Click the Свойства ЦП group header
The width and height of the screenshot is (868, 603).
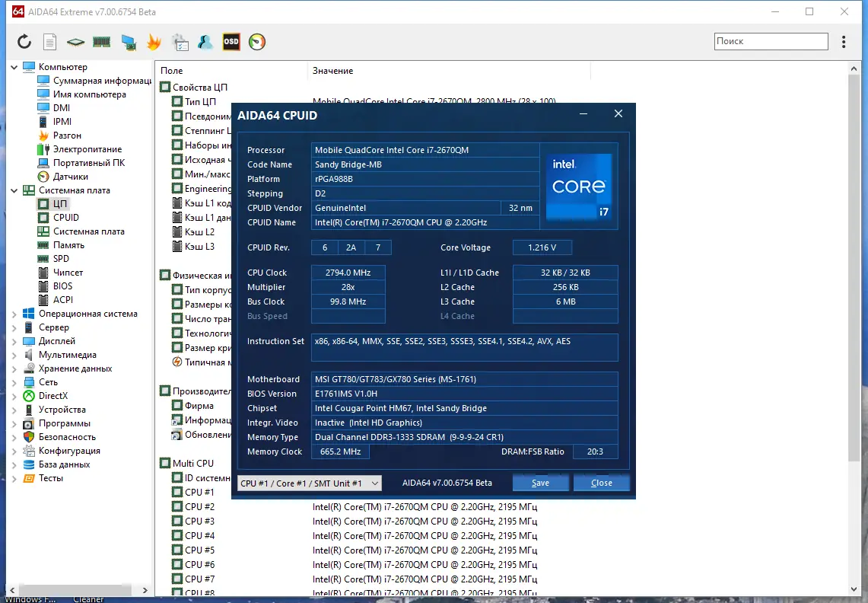click(x=194, y=88)
